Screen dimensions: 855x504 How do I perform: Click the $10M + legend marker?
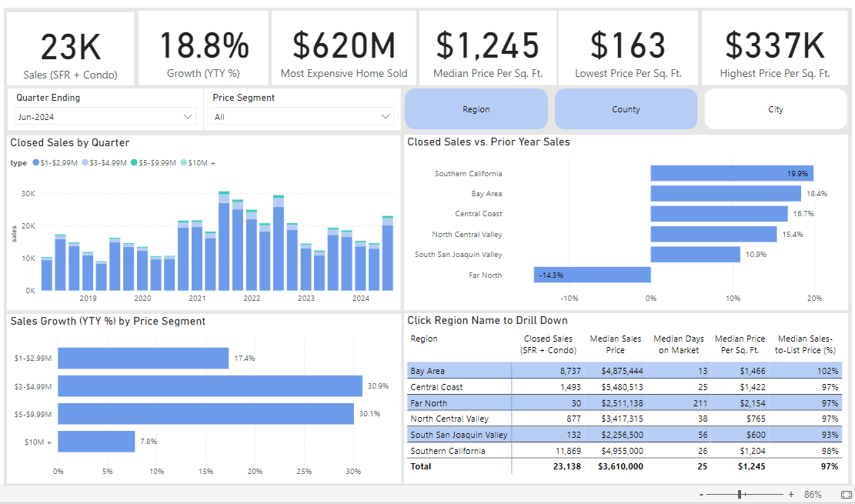point(183,162)
